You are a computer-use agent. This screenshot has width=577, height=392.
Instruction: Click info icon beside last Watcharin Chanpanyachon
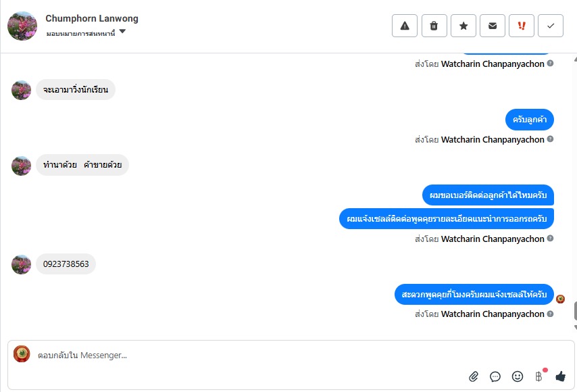point(550,314)
